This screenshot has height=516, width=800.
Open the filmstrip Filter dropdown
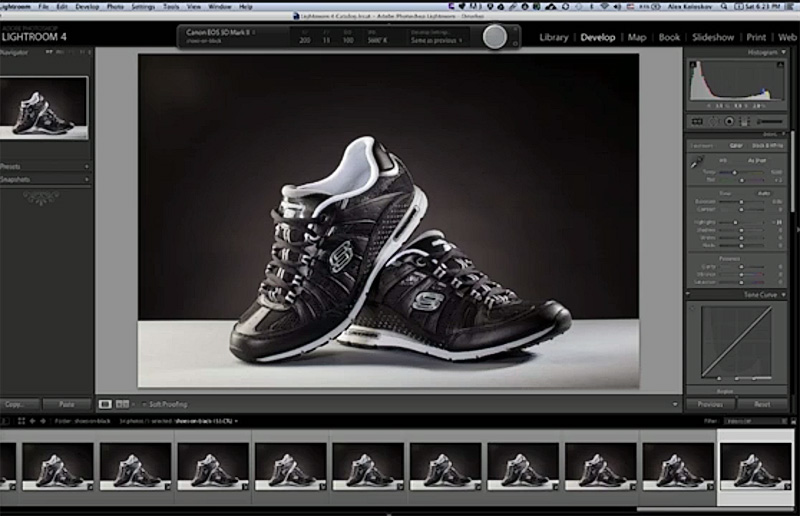tap(755, 421)
